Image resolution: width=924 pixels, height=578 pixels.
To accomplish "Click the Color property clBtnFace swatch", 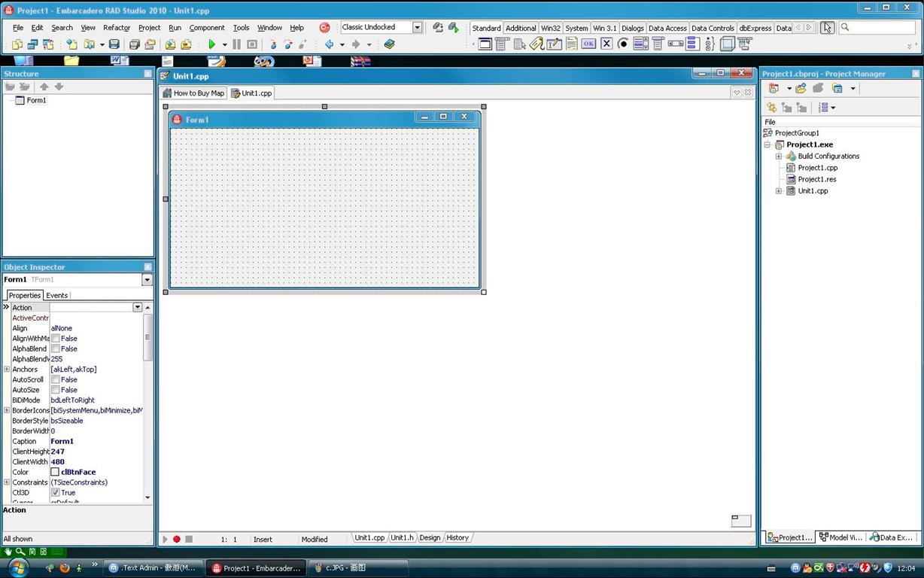I will click(55, 473).
